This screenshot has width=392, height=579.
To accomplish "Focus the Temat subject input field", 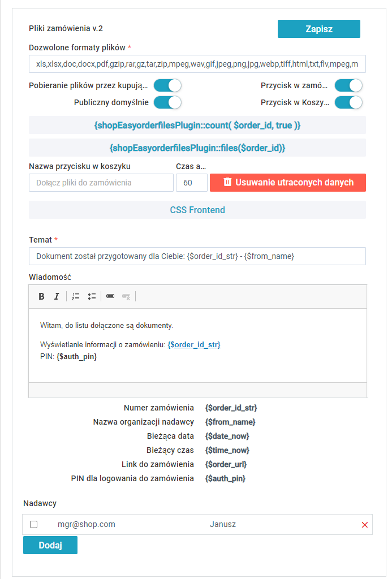I will point(197,256).
